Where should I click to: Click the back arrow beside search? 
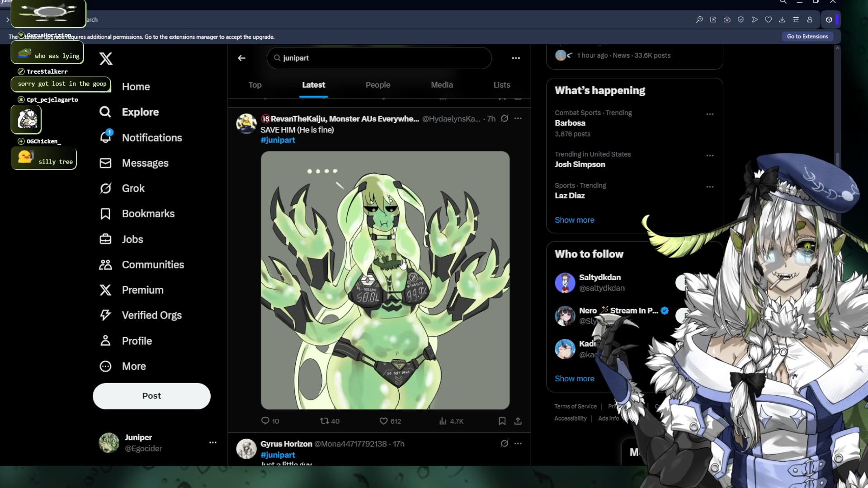point(242,58)
